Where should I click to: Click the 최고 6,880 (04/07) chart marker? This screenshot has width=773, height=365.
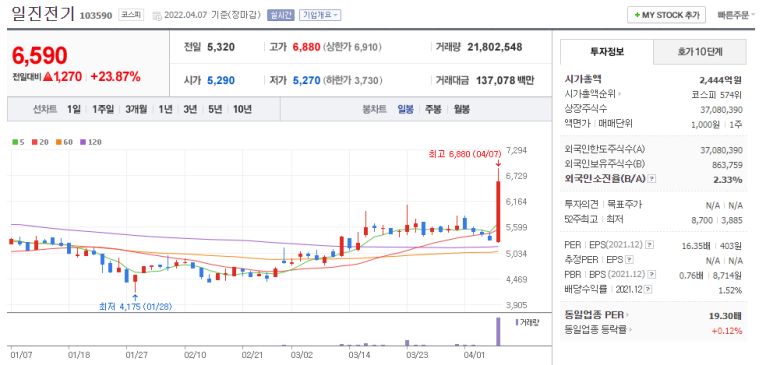click(x=464, y=154)
